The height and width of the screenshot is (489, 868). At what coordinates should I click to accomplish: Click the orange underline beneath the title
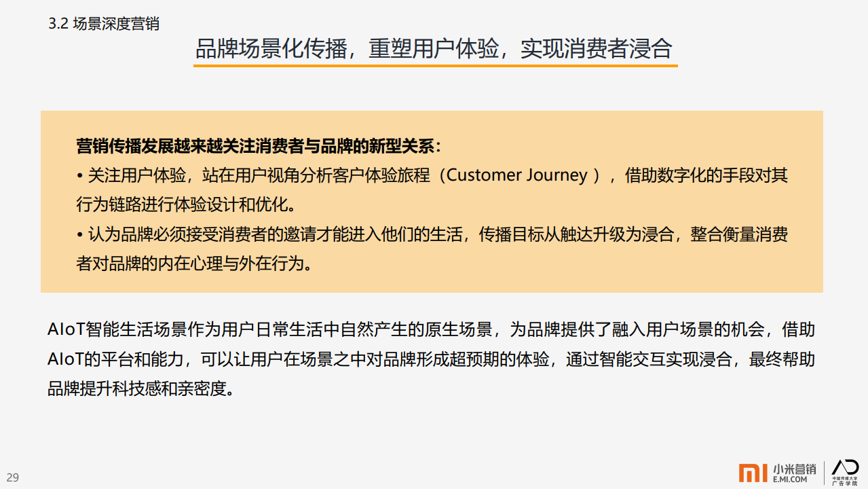[435, 66]
